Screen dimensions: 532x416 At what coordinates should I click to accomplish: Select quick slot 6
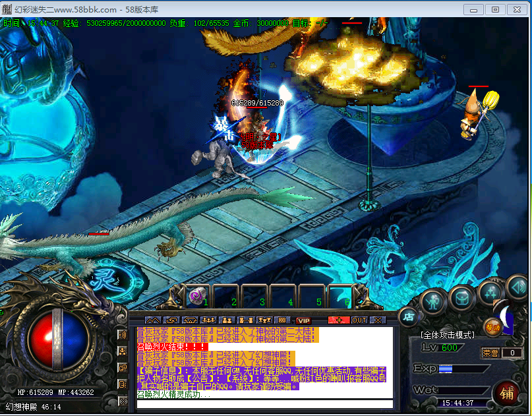[340, 297]
